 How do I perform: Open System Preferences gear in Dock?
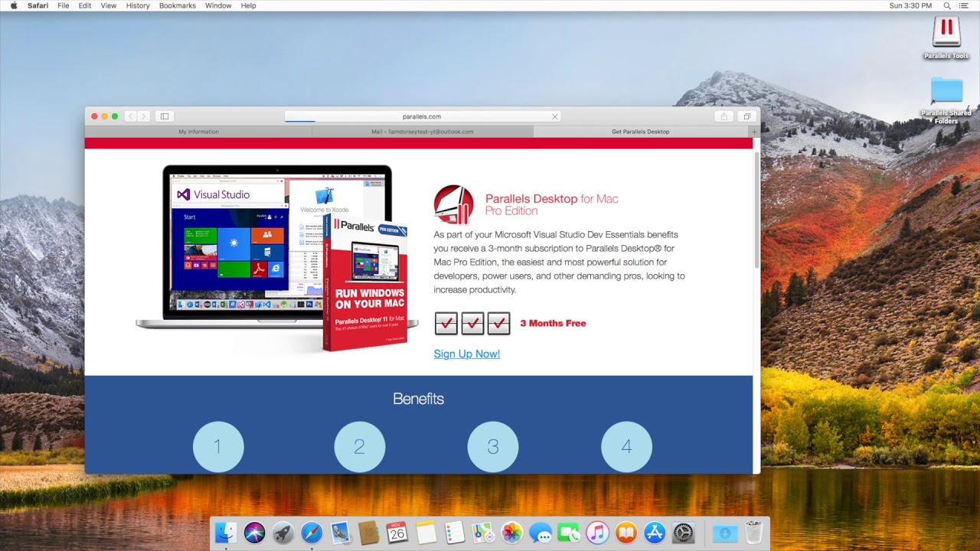click(x=683, y=533)
